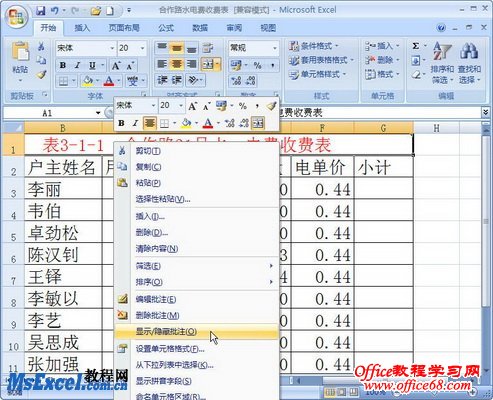The height and width of the screenshot is (400, 493).
Task: Open the number format dropdown 常规
Action: 275,48
